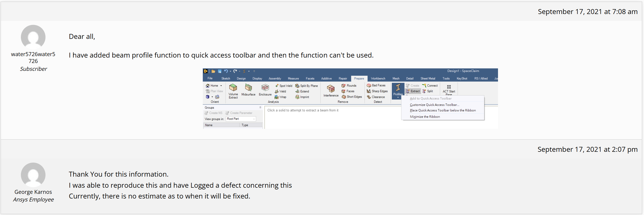Click the beam Split tool

(x=428, y=91)
